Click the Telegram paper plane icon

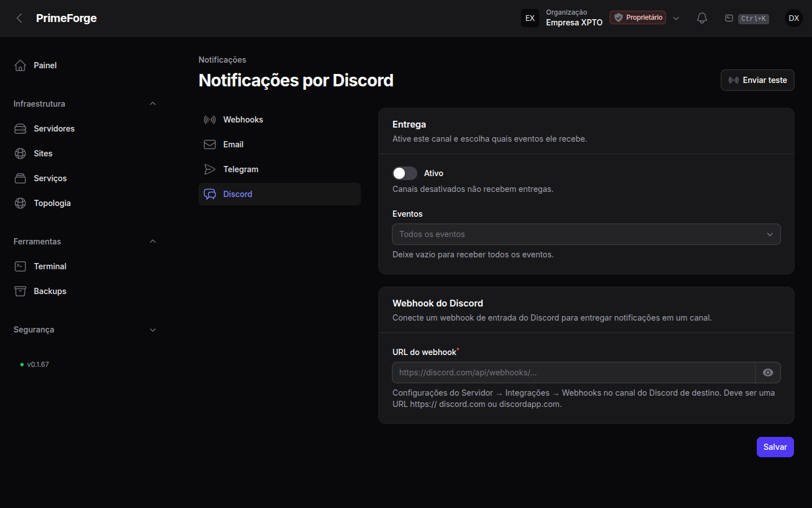210,169
